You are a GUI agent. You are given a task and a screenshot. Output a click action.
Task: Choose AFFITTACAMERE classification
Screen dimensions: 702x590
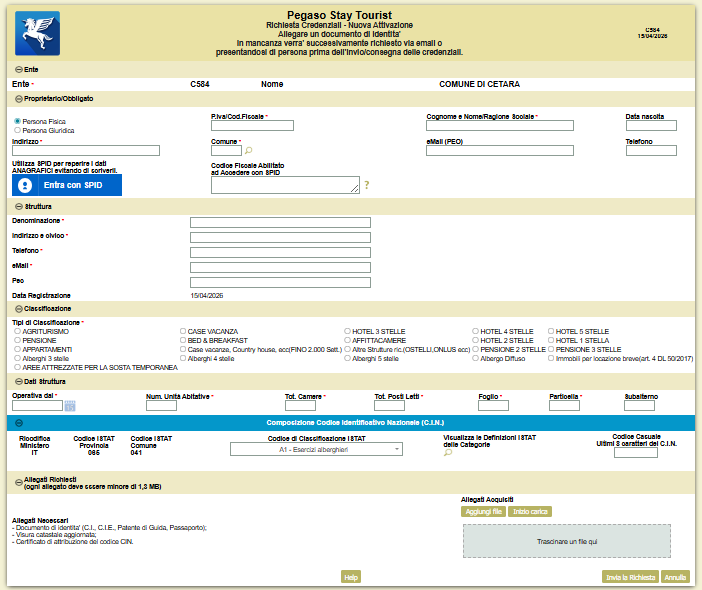coord(347,340)
